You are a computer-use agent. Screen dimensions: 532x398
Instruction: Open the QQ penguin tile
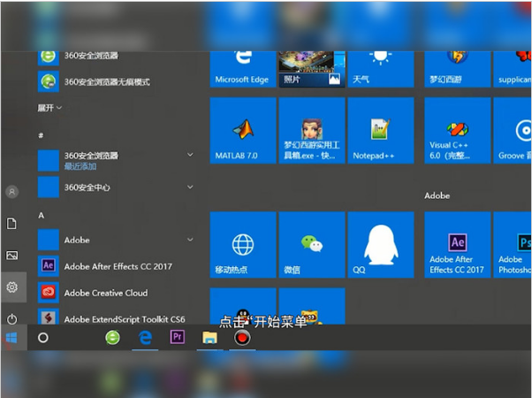pos(381,245)
